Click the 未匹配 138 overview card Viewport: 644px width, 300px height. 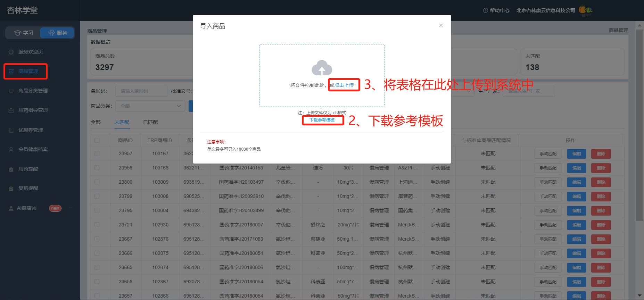[x=572, y=62]
